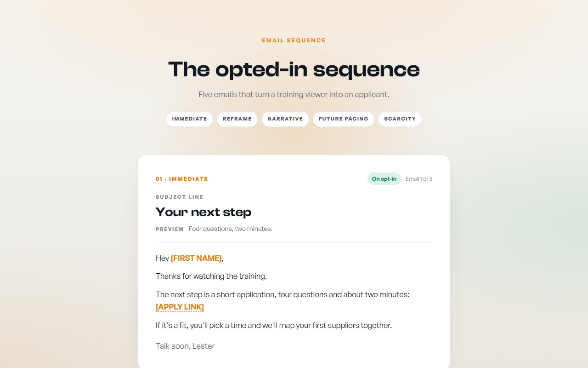Screen dimensions: 588x368
Task: Click the subject line Your next step
Action: [204, 212]
